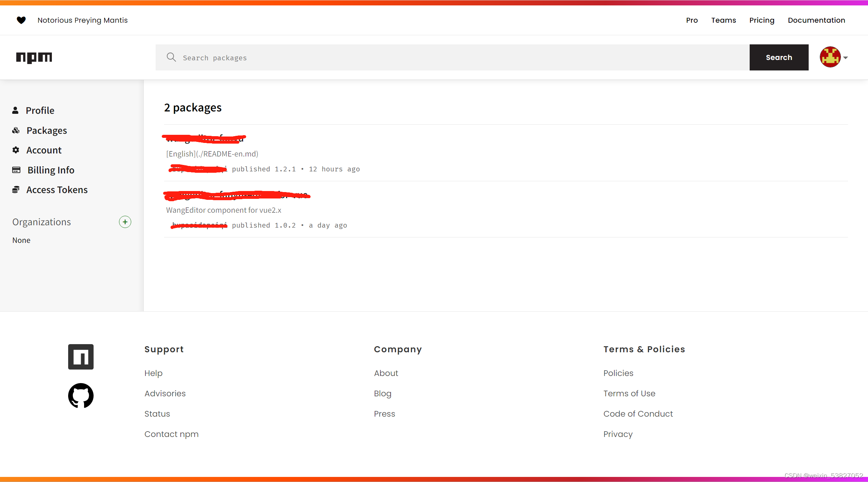Open the Terms of Use link
Viewport: 868px width, 482px height.
pyautogui.click(x=629, y=393)
